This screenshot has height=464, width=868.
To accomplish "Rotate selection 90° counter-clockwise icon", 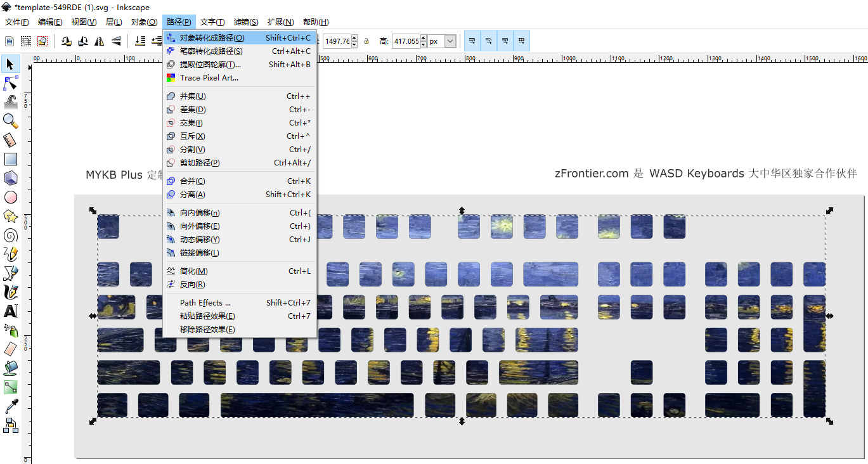I will [66, 41].
